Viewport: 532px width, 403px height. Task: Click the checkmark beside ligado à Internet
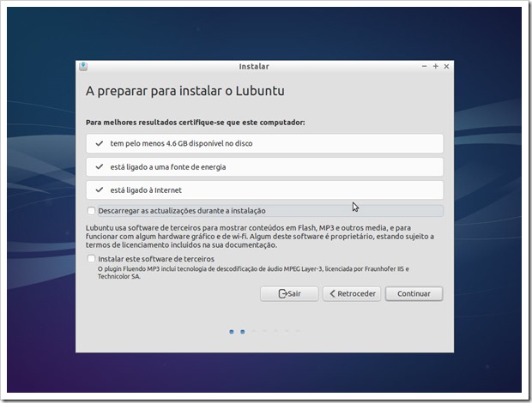click(99, 189)
